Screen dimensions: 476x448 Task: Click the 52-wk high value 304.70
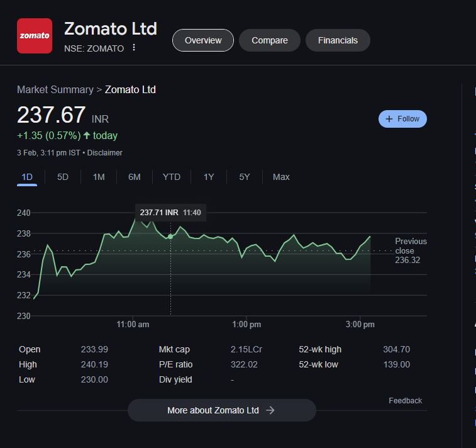coord(397,349)
